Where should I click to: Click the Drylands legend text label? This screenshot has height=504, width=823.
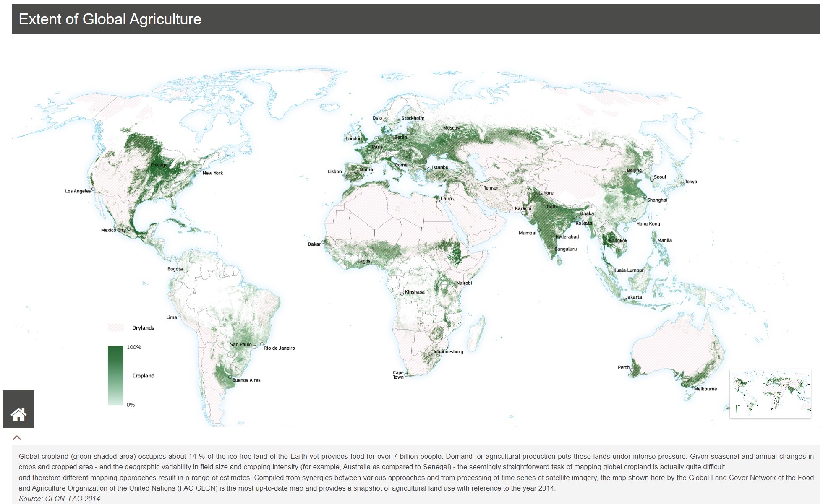[143, 328]
